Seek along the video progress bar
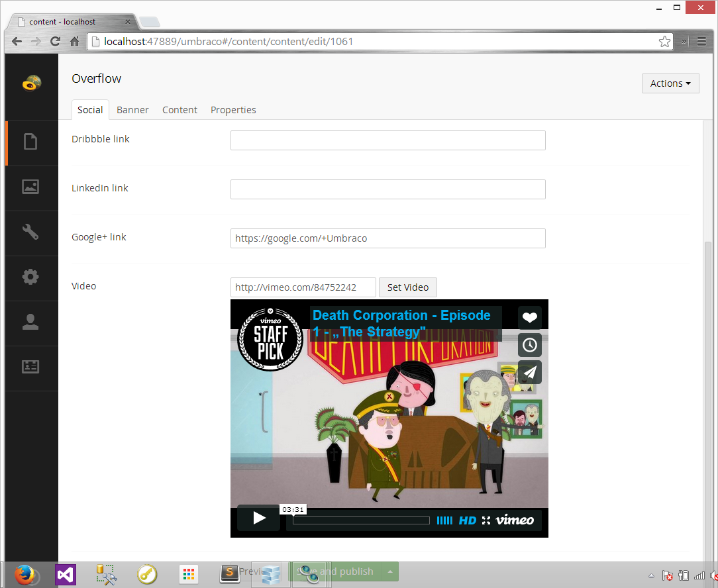The width and height of the screenshot is (718, 588). tap(361, 520)
